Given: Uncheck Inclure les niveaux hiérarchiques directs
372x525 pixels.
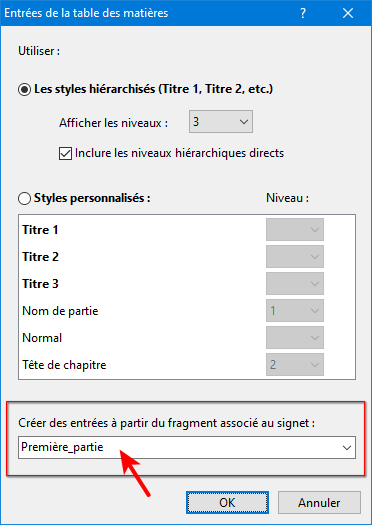Looking at the screenshot, I should coord(65,154).
